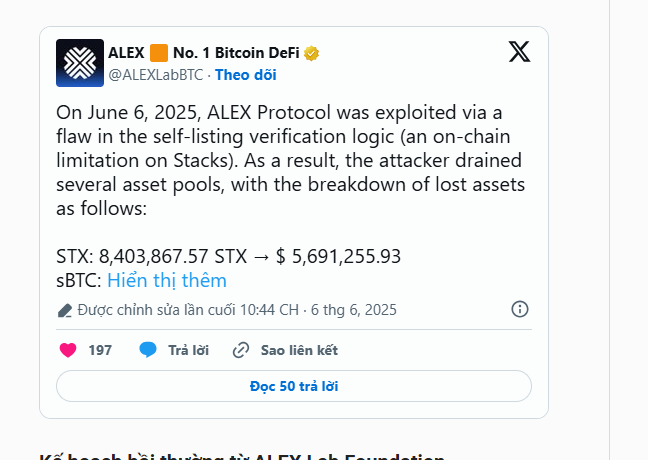Click the Trả lời reply label
648x460 pixels.
tap(188, 350)
